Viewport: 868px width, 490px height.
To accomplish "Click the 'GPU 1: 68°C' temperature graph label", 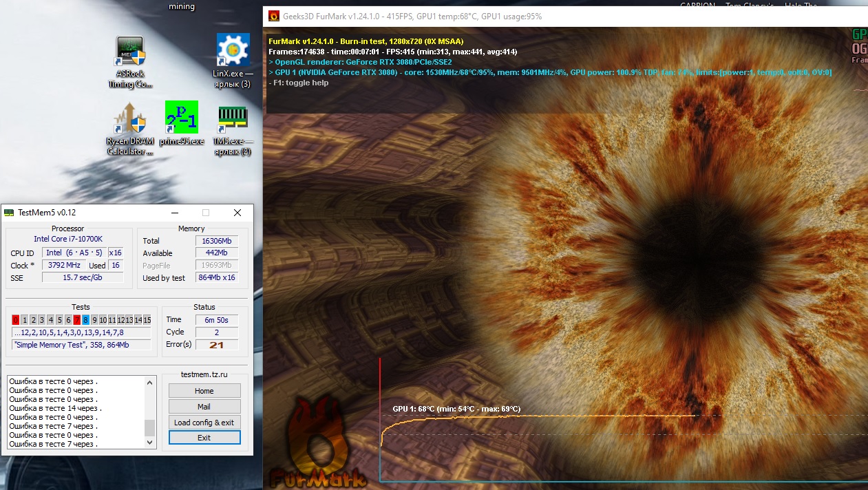I will coord(456,409).
